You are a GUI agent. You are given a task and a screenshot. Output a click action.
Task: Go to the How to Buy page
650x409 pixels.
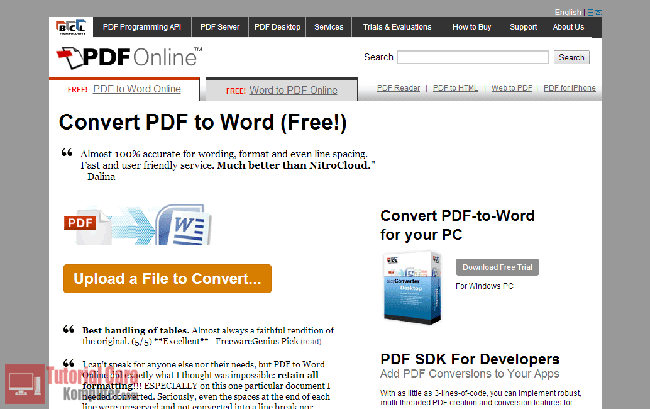[471, 27]
